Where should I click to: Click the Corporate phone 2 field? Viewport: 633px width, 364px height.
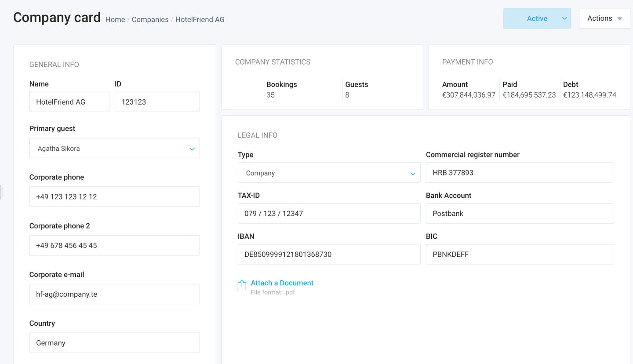[x=114, y=245]
